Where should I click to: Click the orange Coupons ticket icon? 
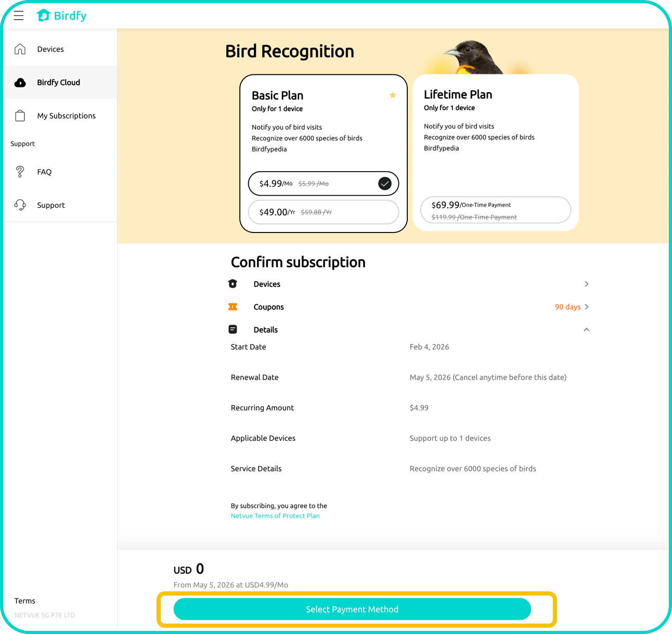point(232,307)
